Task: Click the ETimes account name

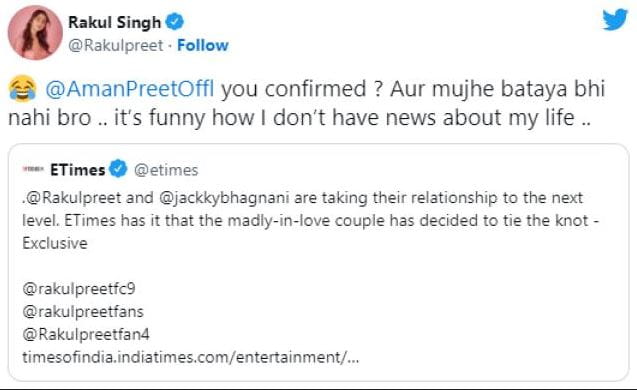Action: coord(77,170)
